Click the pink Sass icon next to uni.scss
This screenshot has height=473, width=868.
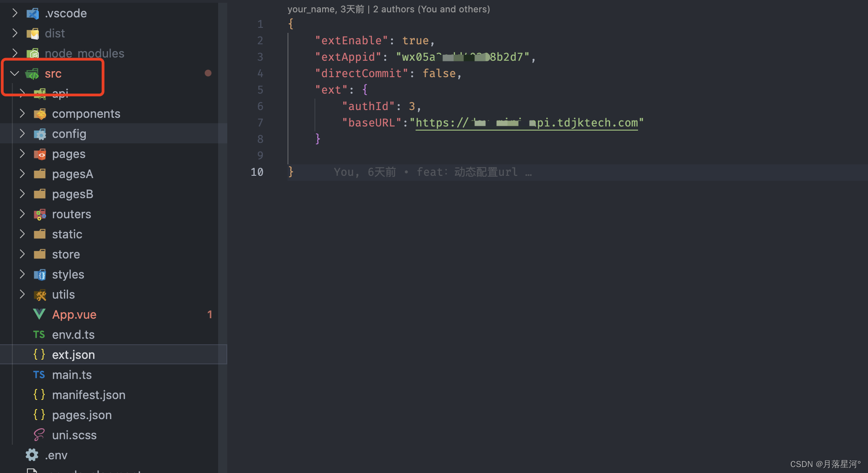pos(39,435)
